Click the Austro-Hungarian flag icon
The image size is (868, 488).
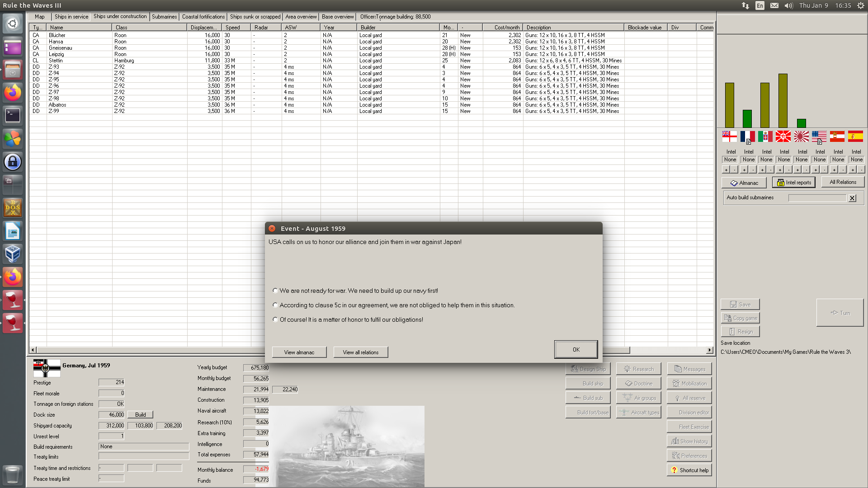click(837, 136)
